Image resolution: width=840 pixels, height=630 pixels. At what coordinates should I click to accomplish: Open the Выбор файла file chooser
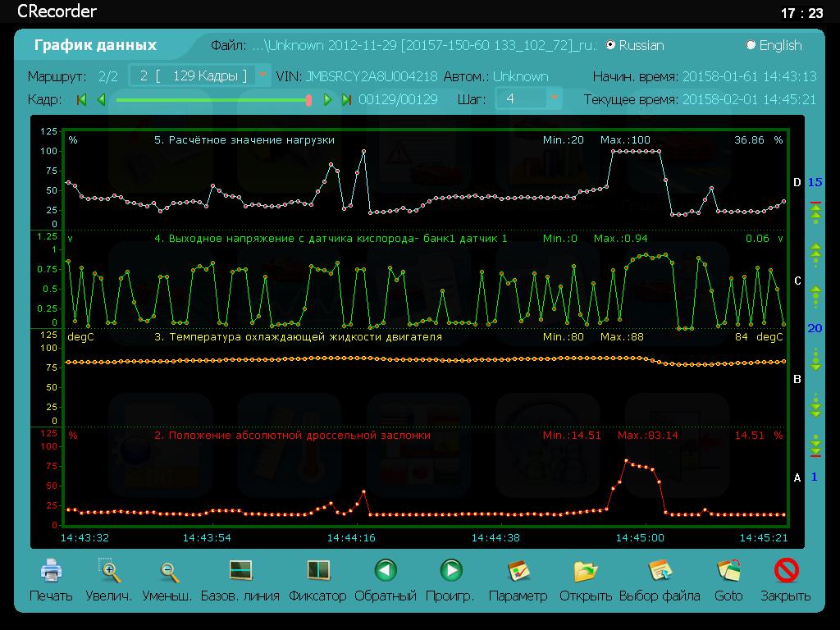pos(660,571)
